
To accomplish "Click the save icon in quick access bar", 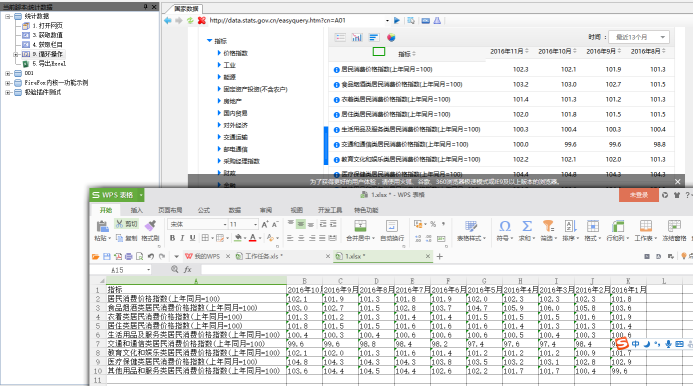I will coord(107,256).
